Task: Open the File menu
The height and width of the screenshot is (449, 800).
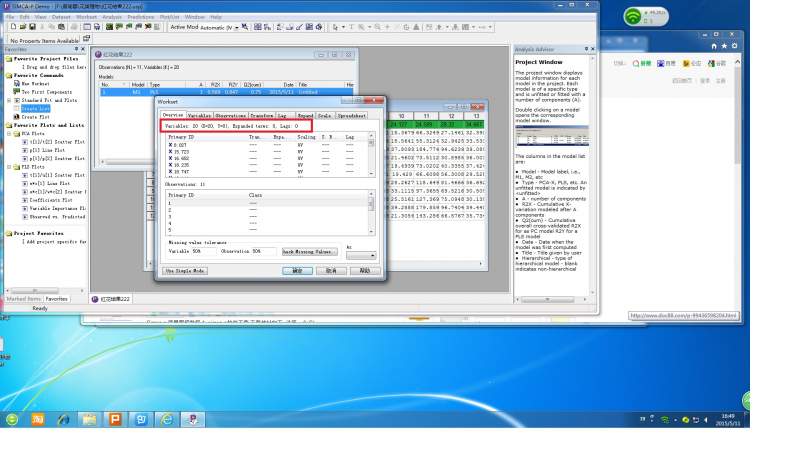Action: (10, 17)
